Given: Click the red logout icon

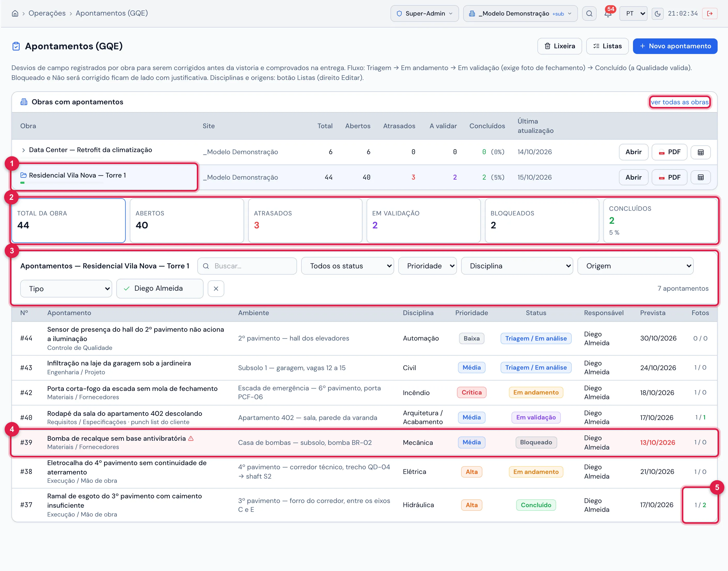Looking at the screenshot, I should (x=710, y=13).
